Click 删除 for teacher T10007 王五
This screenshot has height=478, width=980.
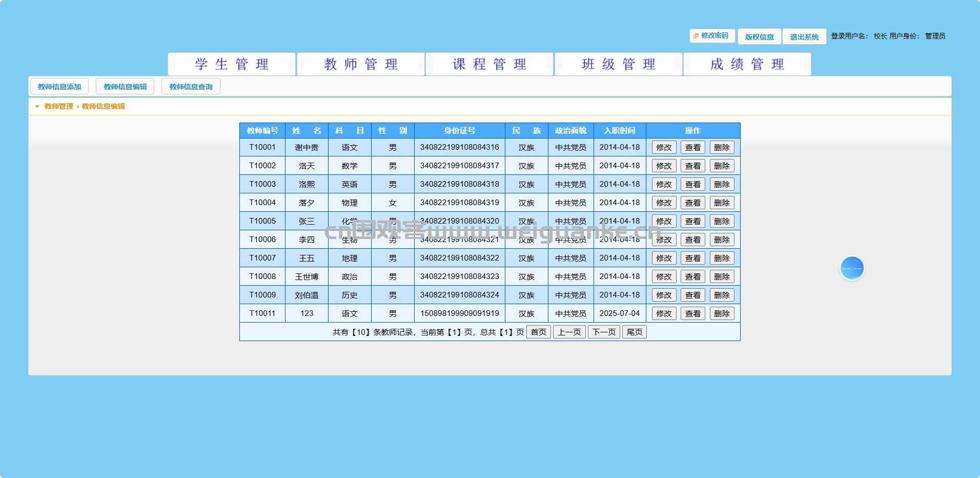point(722,258)
